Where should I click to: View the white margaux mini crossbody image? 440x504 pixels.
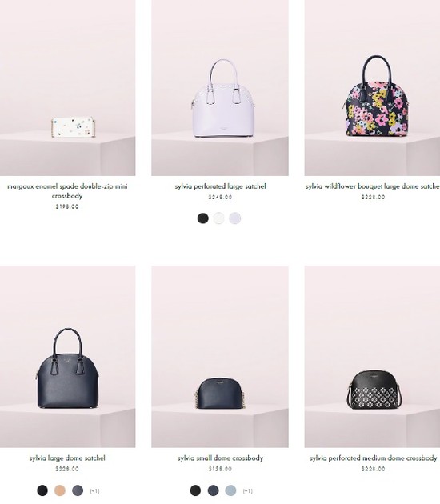67,88
